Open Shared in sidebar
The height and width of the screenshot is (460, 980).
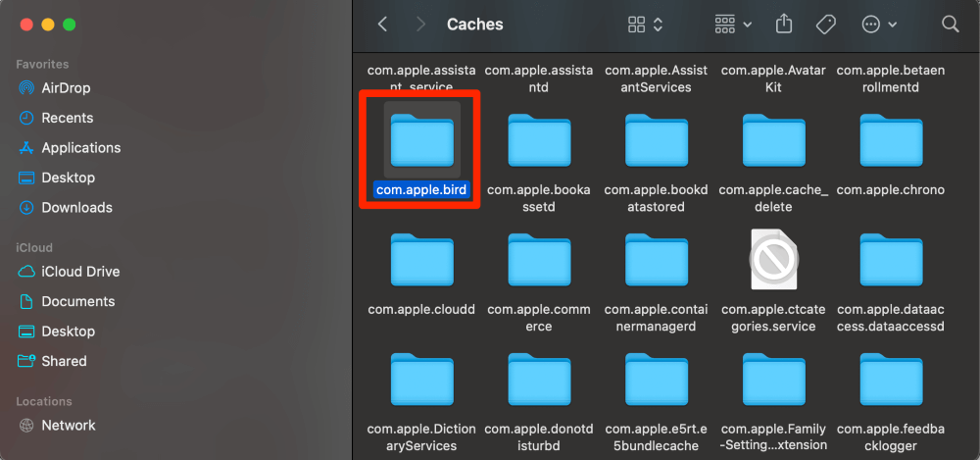click(64, 361)
